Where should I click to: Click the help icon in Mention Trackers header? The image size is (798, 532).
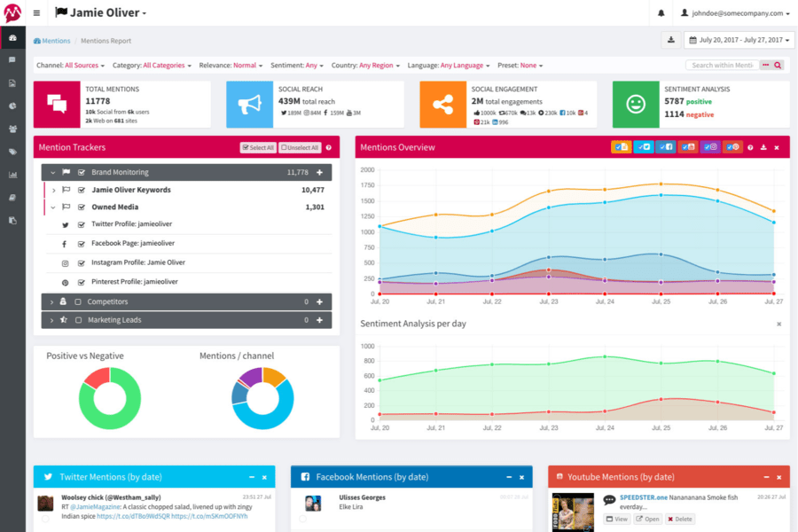(329, 148)
